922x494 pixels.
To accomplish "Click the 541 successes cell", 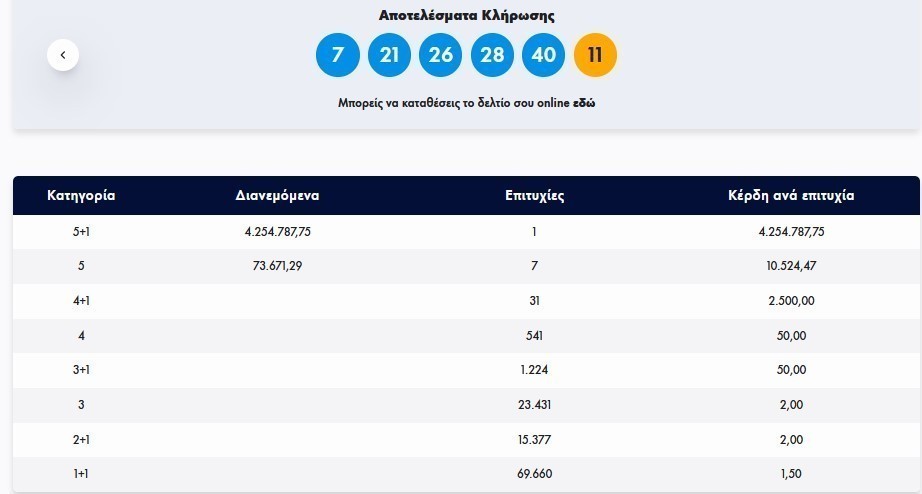I will click(535, 336).
